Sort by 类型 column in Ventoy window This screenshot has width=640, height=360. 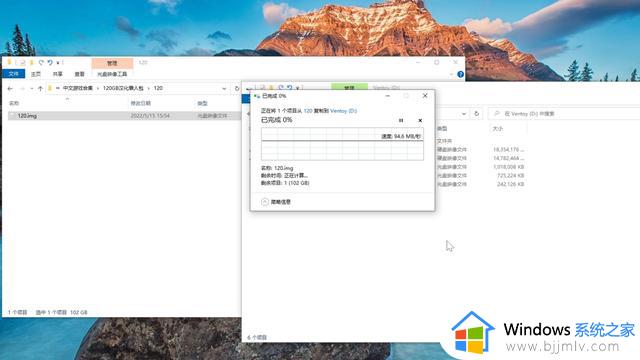(442, 129)
